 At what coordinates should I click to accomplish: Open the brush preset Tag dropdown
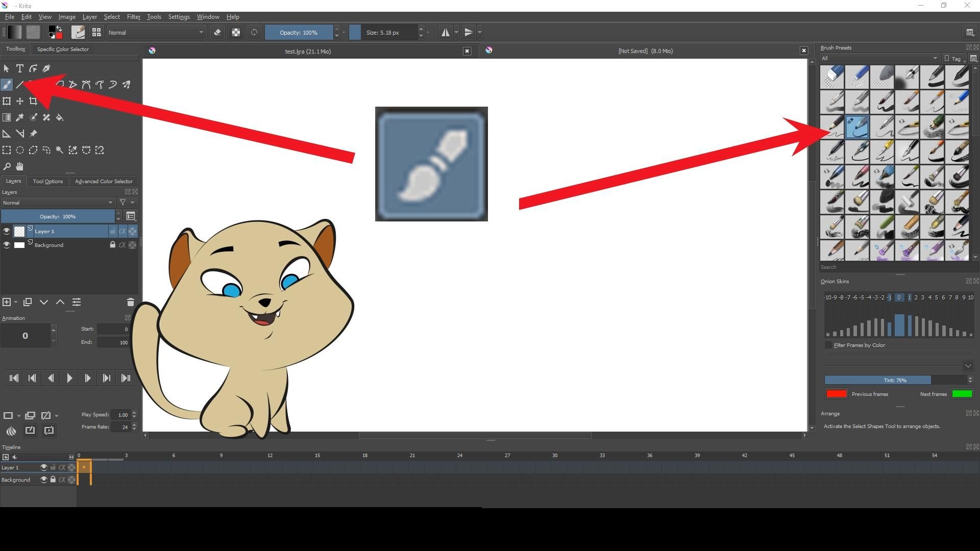click(x=953, y=58)
